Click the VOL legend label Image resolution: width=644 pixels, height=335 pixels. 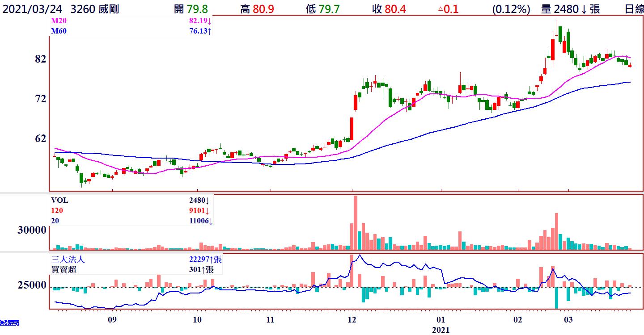[60, 200]
